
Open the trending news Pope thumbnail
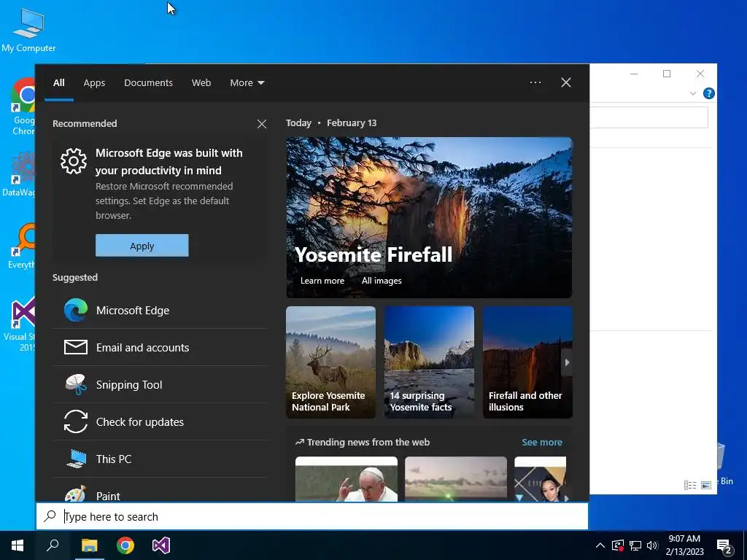pyautogui.click(x=347, y=479)
